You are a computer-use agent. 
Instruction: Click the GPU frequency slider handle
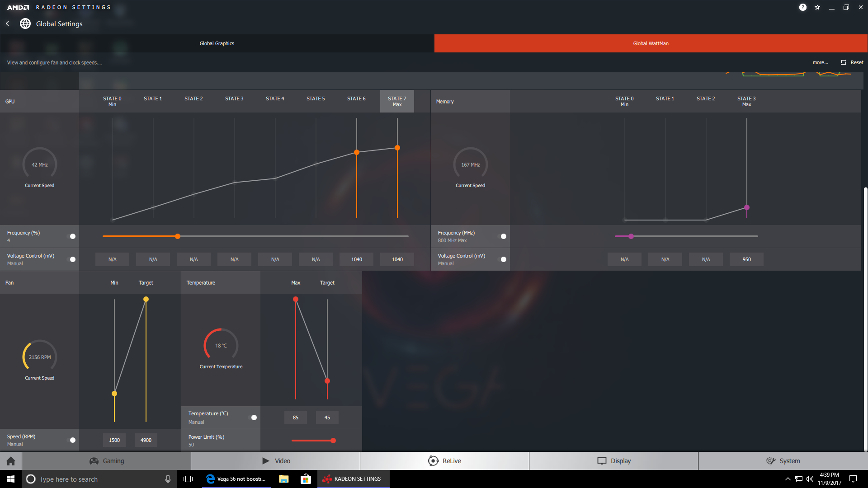pos(178,236)
